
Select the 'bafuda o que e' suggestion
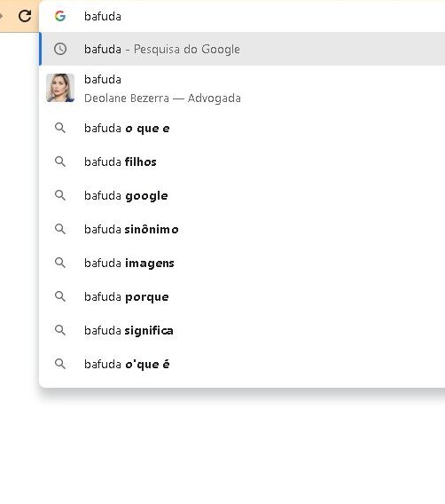(242, 128)
